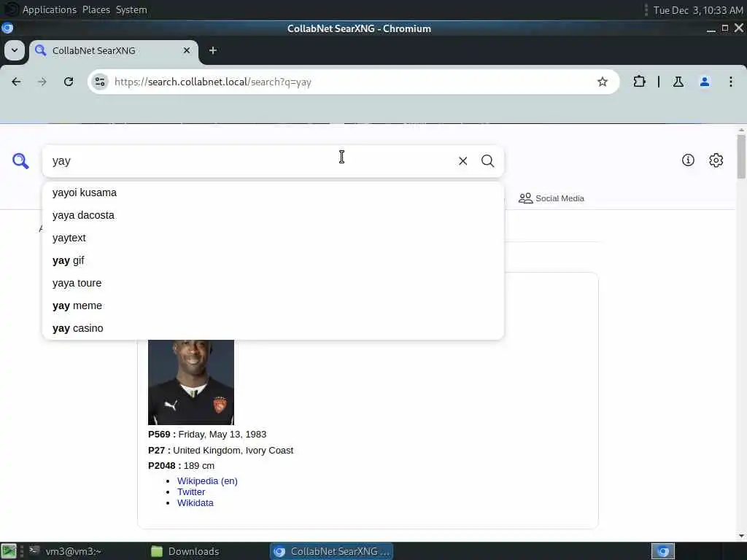Image resolution: width=747 pixels, height=560 pixels.
Task: Open the SearXNG about info icon
Action: (688, 160)
